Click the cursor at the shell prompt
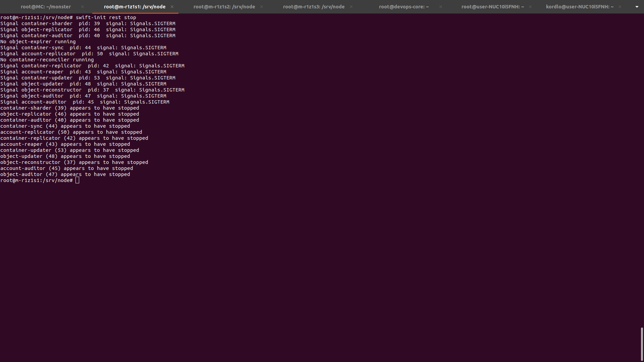 click(77, 180)
